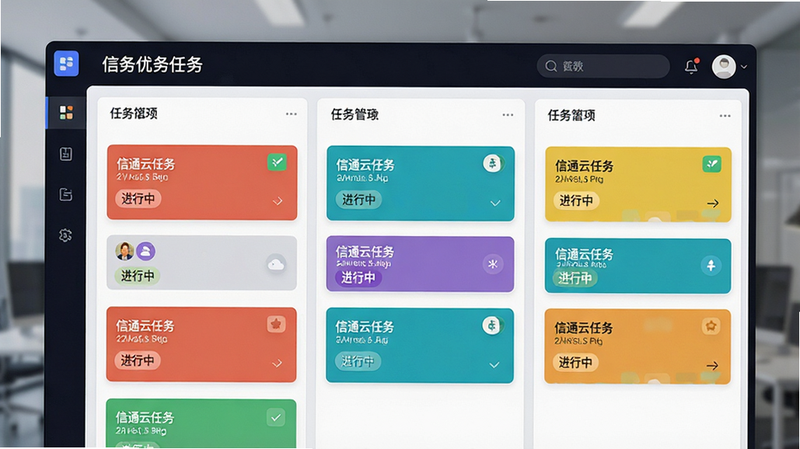
Task: Click the 信通云任务 title on the green card
Action: 145,418
